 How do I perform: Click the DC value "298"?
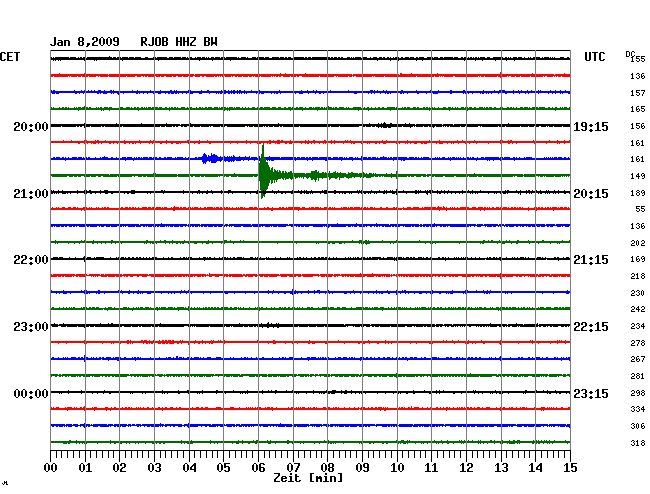pos(638,393)
